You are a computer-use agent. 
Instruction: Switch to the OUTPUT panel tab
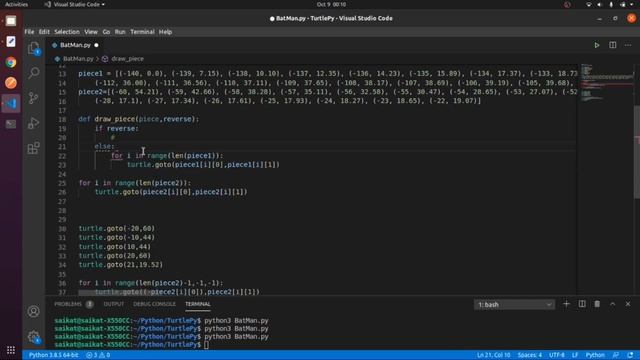(113, 304)
